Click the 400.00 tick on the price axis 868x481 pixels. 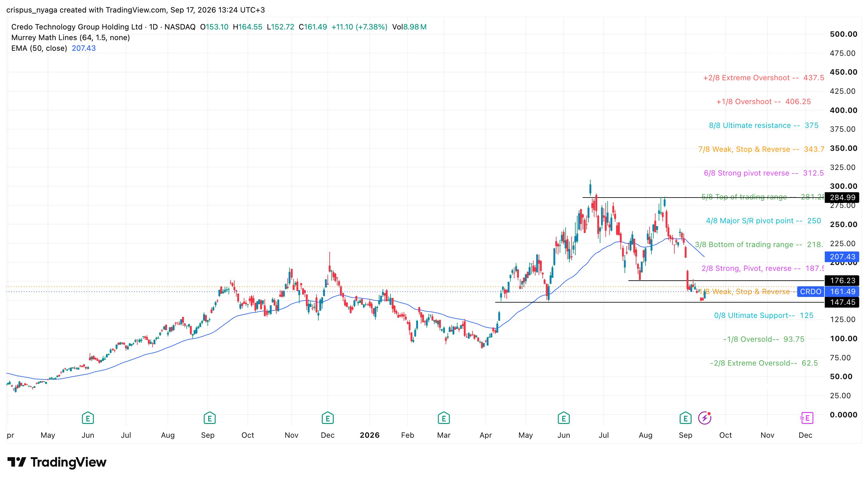point(844,110)
